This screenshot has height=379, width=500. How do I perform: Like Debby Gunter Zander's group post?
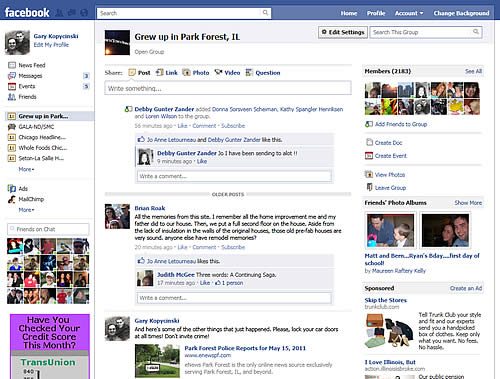(x=182, y=126)
